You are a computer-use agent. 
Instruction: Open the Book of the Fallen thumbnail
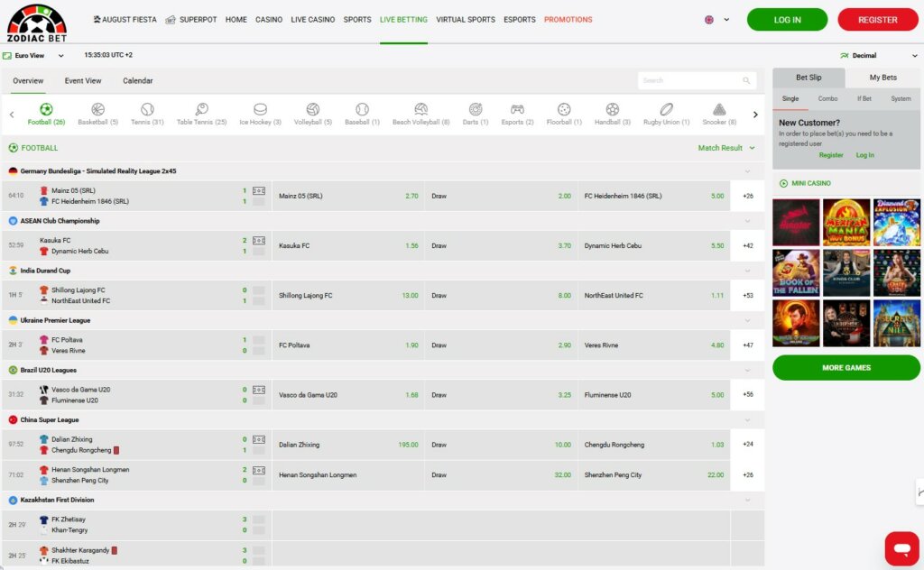point(796,272)
